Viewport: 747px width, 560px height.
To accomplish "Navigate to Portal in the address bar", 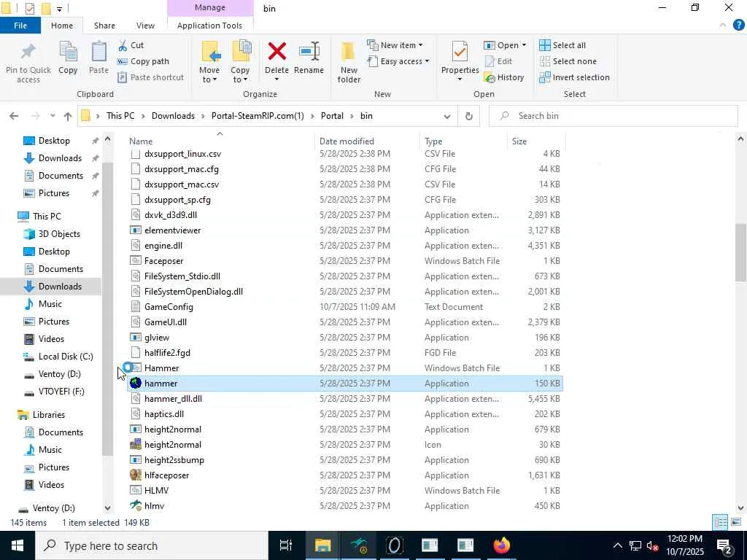I will [332, 116].
